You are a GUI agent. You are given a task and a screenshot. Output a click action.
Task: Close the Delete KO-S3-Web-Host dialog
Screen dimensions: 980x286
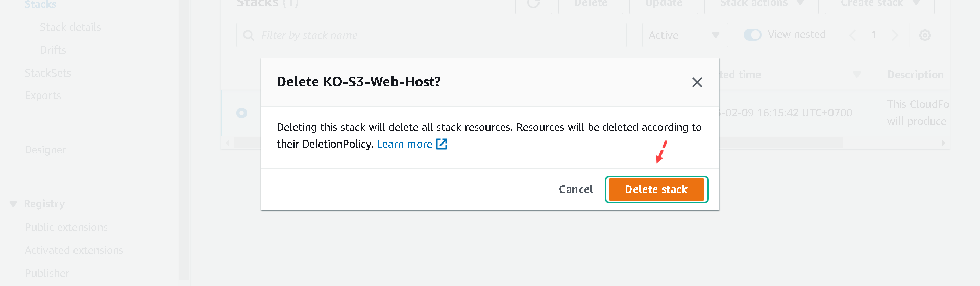click(697, 82)
